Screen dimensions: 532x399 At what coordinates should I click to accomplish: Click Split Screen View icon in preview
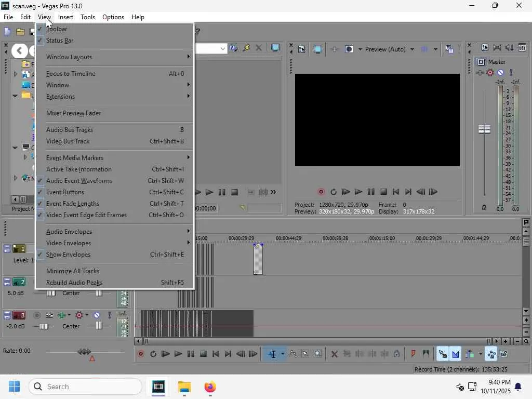coord(349,49)
